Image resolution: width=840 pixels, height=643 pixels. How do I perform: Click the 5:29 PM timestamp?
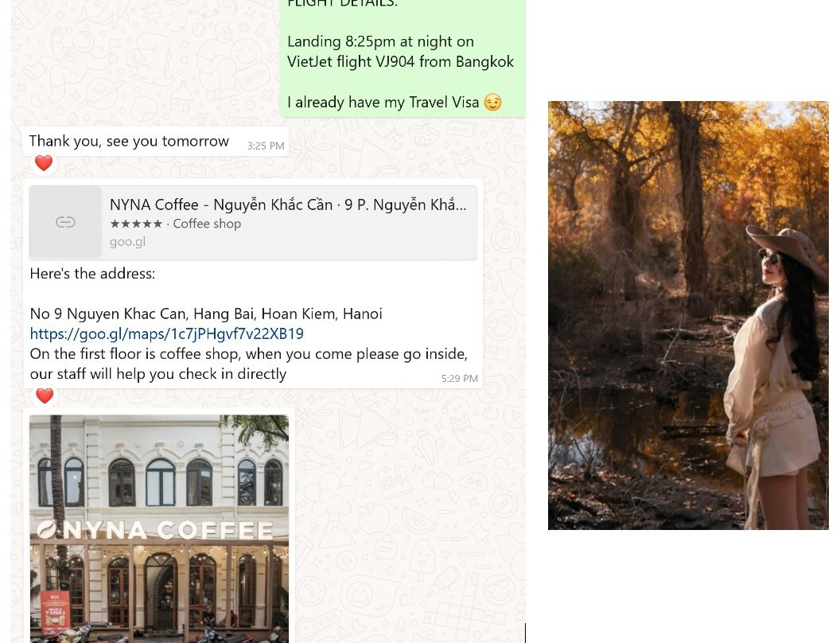point(460,378)
